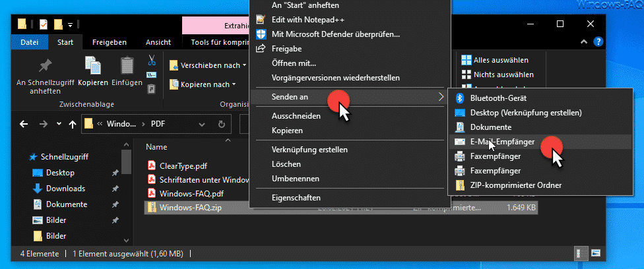Choose Freigabe in context menu
Image resolution: width=644 pixels, height=269 pixels.
[348, 49]
